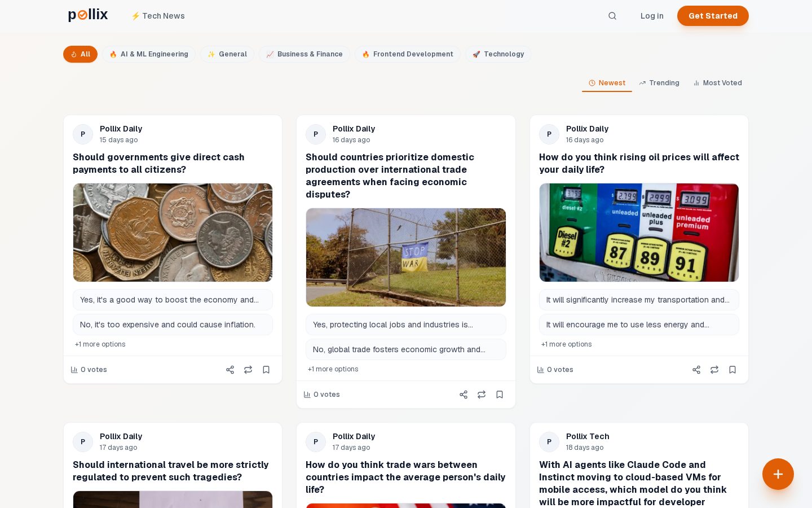Share the direct cash payments poll
The image size is (812, 508).
coord(230,370)
